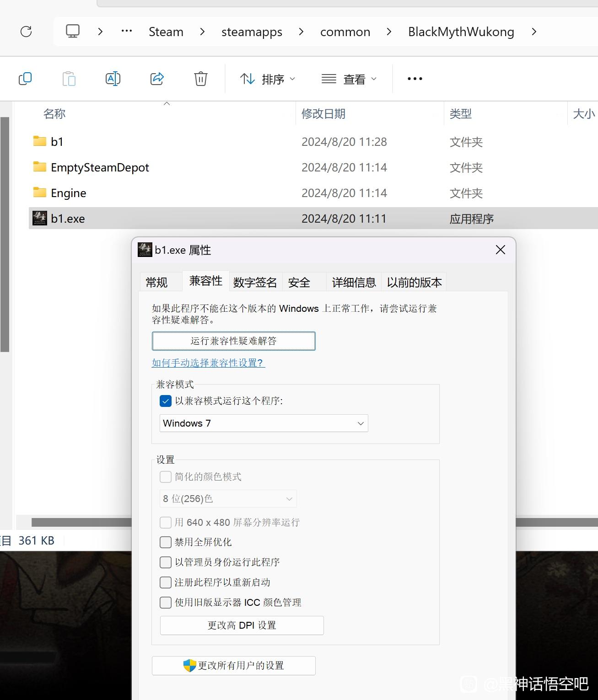Switch to the 详细信息 tab
598x700 pixels.
[354, 282]
